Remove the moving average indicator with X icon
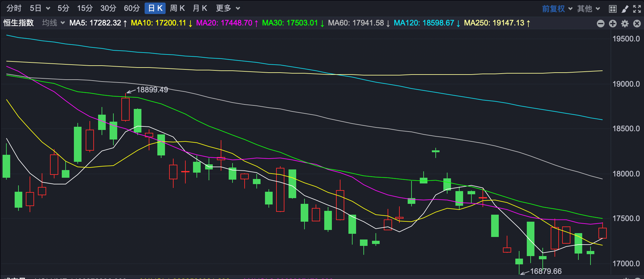 [x=637, y=23]
